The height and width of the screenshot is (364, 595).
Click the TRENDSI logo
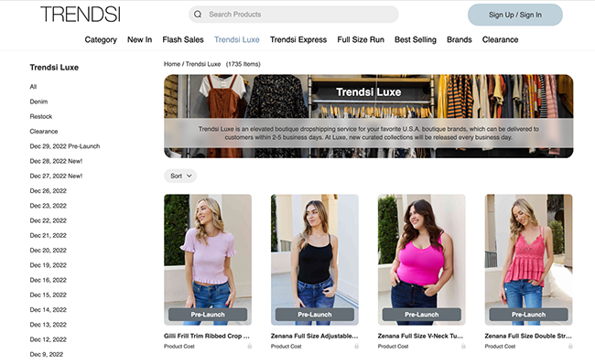tap(81, 15)
